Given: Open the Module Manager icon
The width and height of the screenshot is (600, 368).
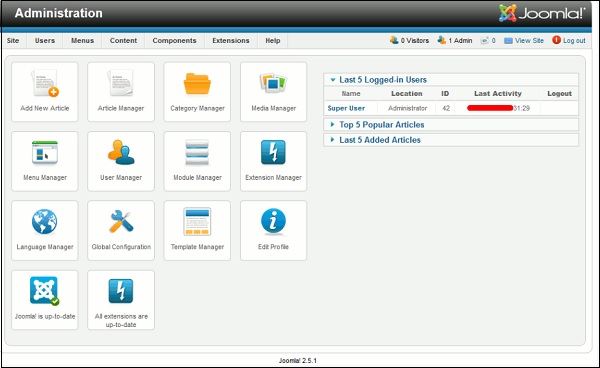Looking at the screenshot, I should (197, 152).
